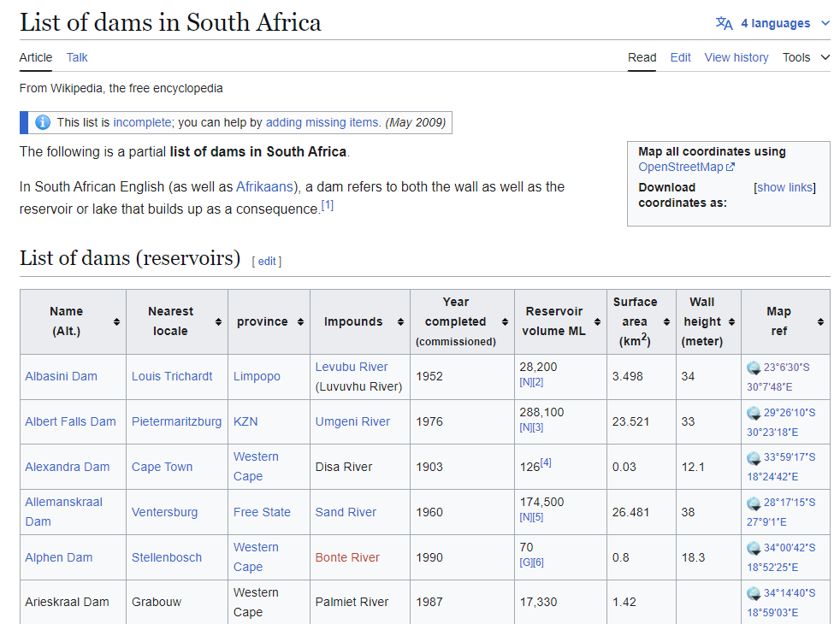Click the adding missing items link
840x624 pixels.
[322, 122]
